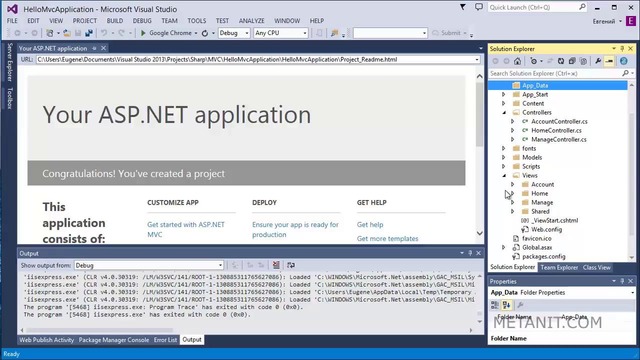Click the New Project toolbar icon
The image size is (640, 360).
coord(50,33)
